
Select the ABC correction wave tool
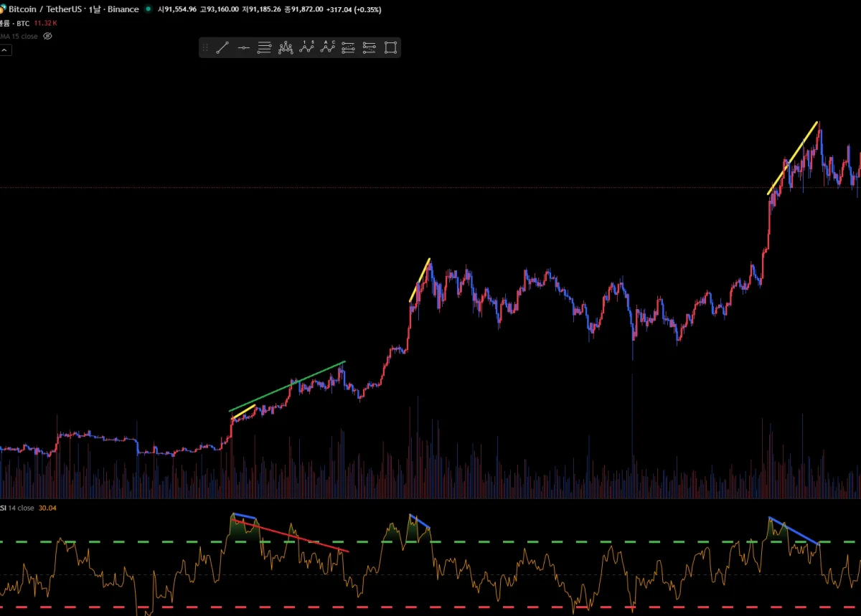pos(328,48)
